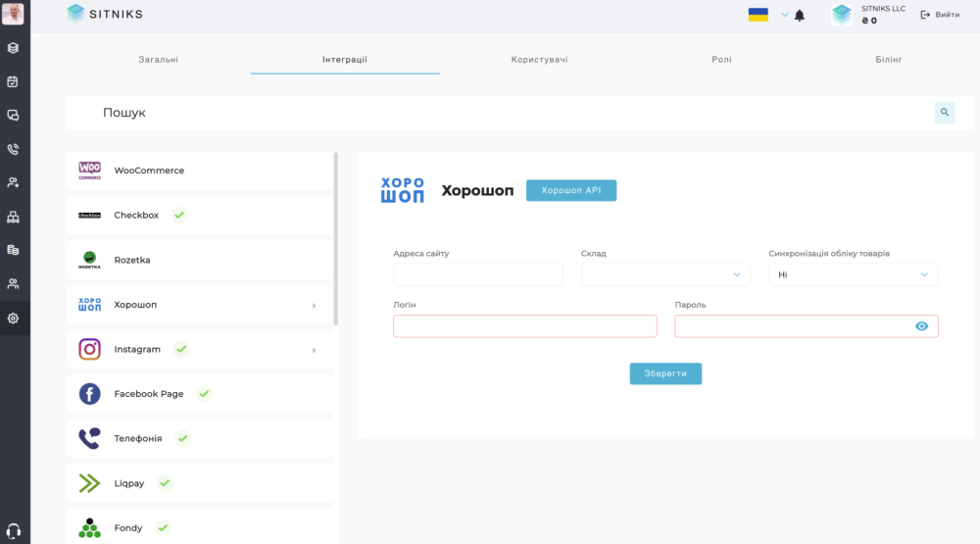Screen dimensions: 980x544
Task: Click the Liqpay green arrows icon
Action: 89,483
